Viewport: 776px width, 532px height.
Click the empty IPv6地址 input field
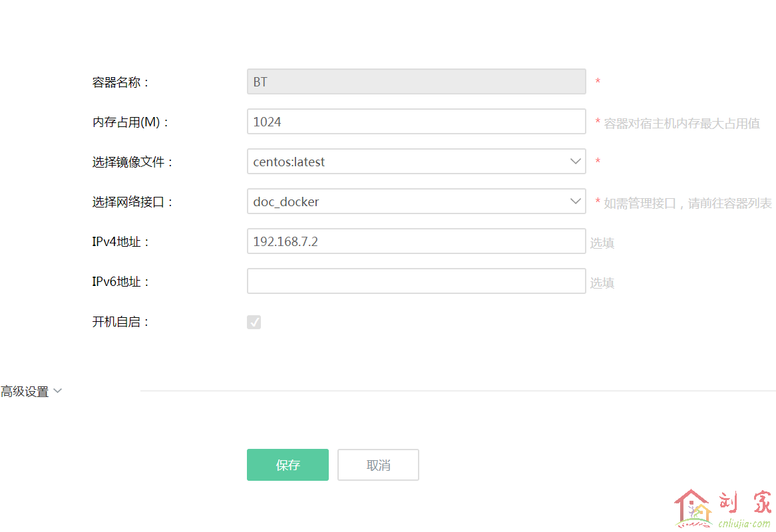pyautogui.click(x=416, y=281)
